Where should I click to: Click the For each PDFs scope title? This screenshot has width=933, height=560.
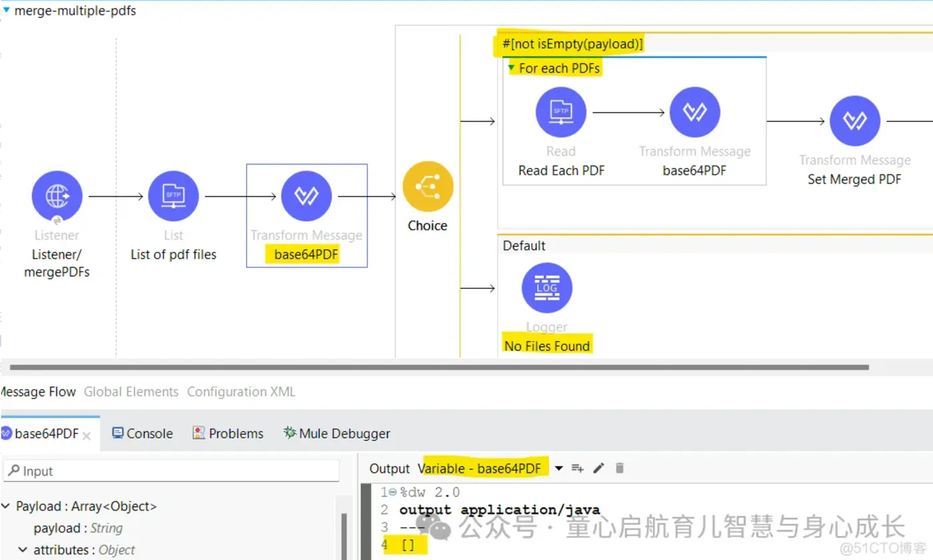tap(559, 68)
